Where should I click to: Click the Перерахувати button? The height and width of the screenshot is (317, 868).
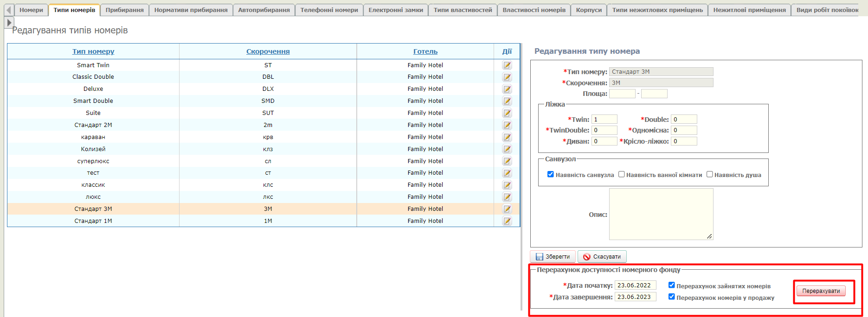coord(821,291)
